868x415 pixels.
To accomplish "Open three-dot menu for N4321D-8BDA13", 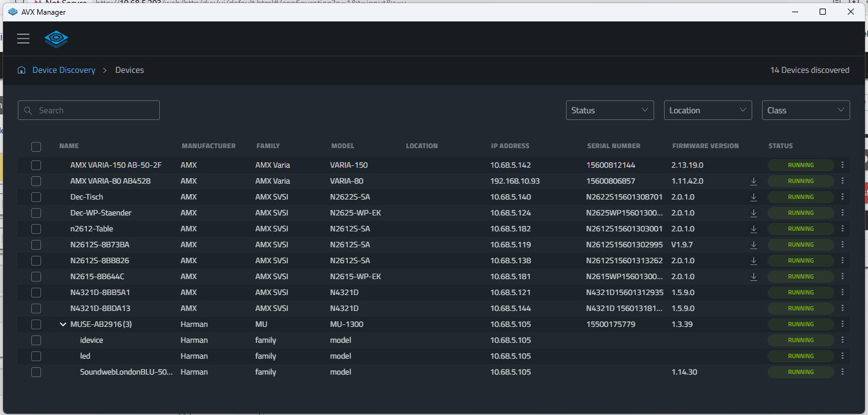I will pos(843,308).
